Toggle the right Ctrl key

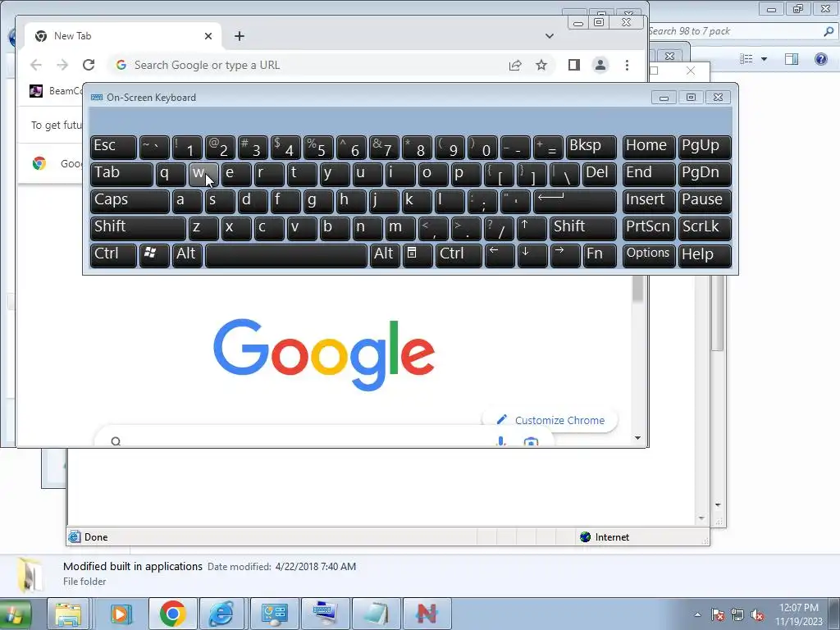click(459, 255)
